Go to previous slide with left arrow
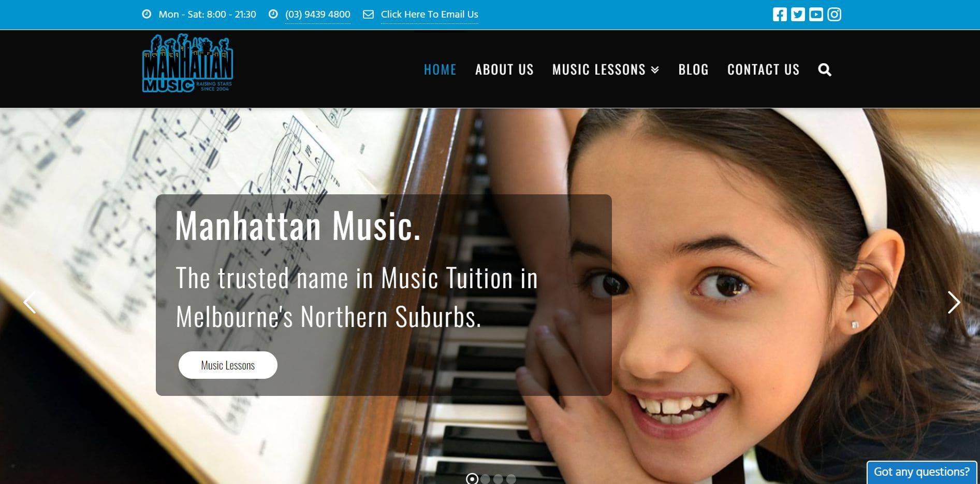This screenshot has width=980, height=484. 30,302
